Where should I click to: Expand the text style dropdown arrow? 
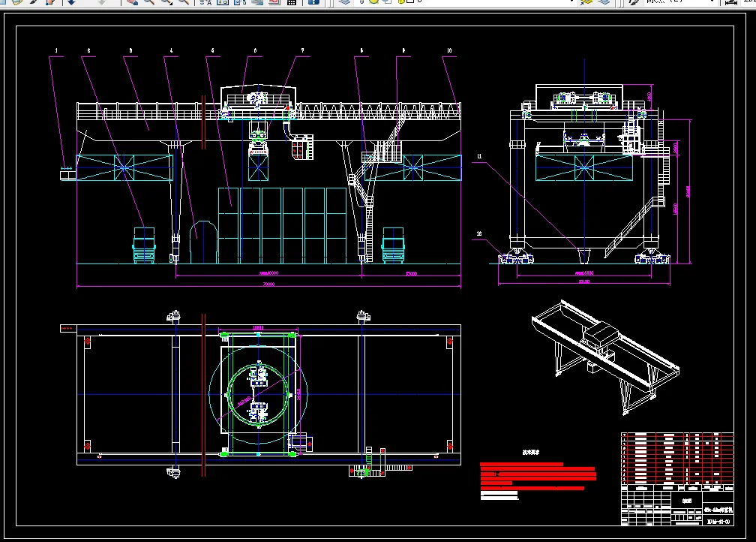pyautogui.click(x=712, y=2)
